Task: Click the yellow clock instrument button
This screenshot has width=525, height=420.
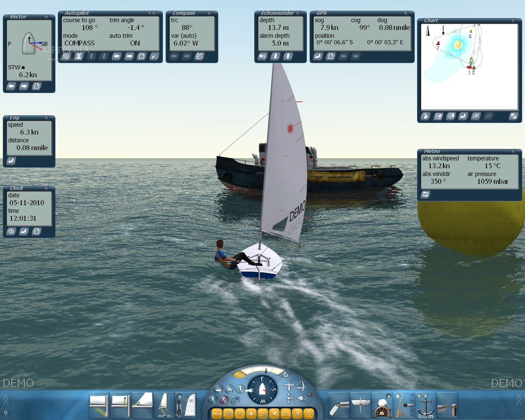Action: [x=240, y=413]
